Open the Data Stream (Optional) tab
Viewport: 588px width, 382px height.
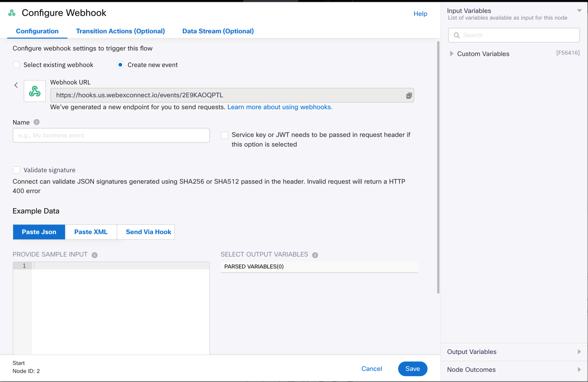tap(218, 31)
